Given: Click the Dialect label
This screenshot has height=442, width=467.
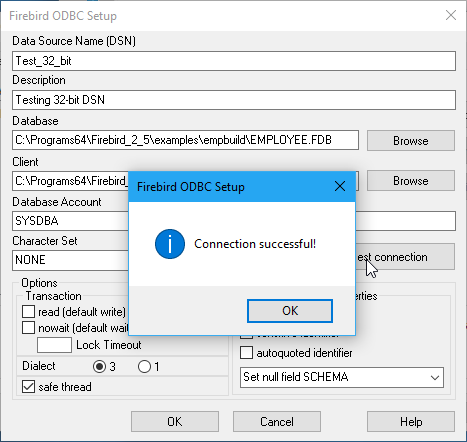Looking at the screenshot, I should tap(39, 366).
